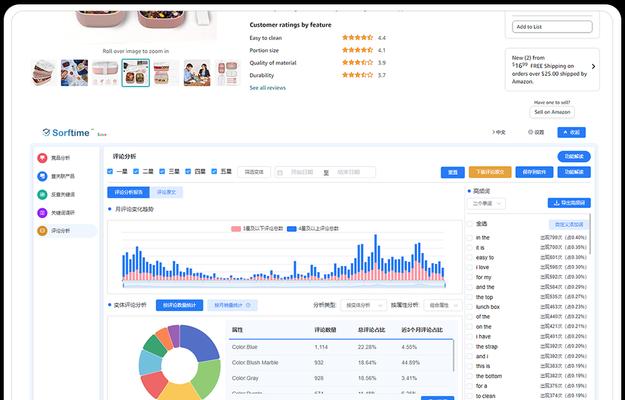Screen dimensions: 625x400
Task: Open the green keyword lookup sidebar icon
Action: point(42,194)
